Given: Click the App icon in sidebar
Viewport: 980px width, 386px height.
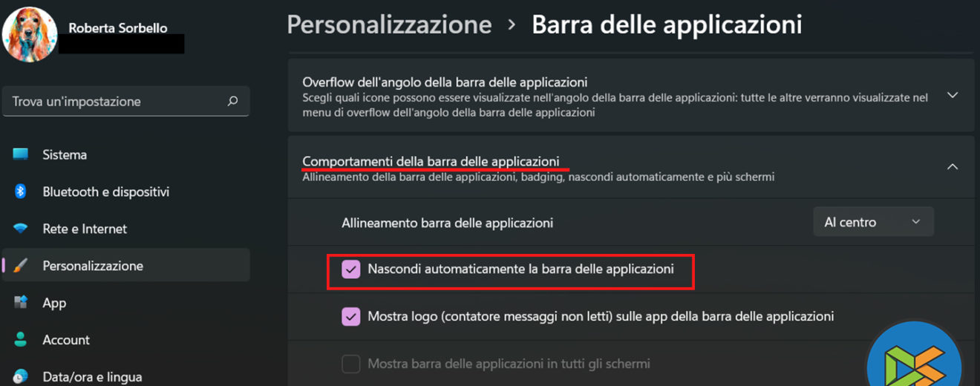Looking at the screenshot, I should click(x=21, y=303).
